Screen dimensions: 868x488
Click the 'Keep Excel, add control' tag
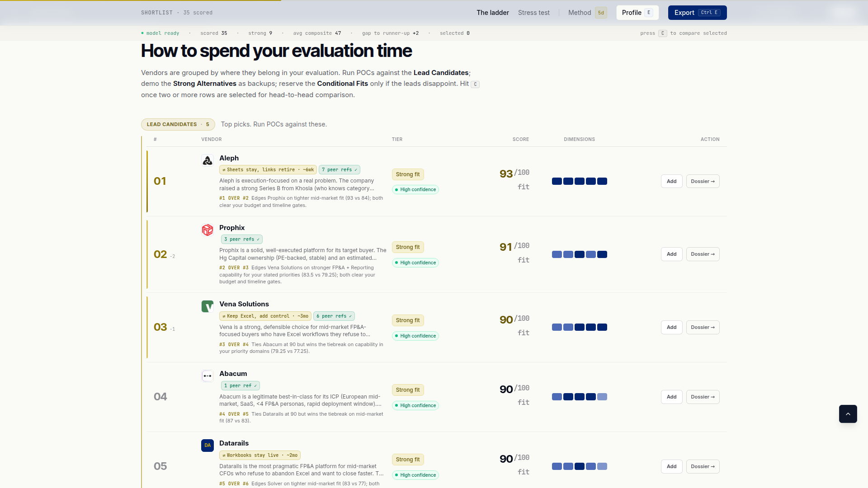point(265,316)
